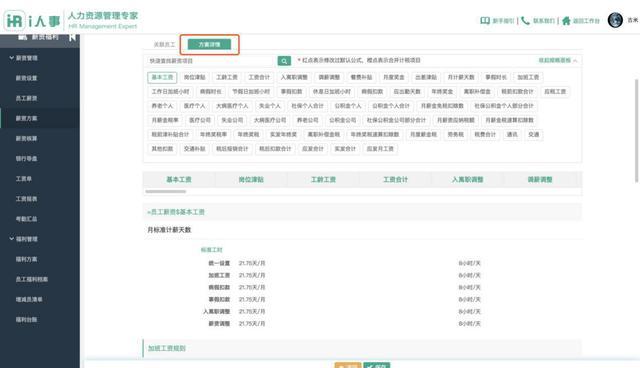640x368 pixels.
Task: Open the user avatar profile picture
Action: 615,20
